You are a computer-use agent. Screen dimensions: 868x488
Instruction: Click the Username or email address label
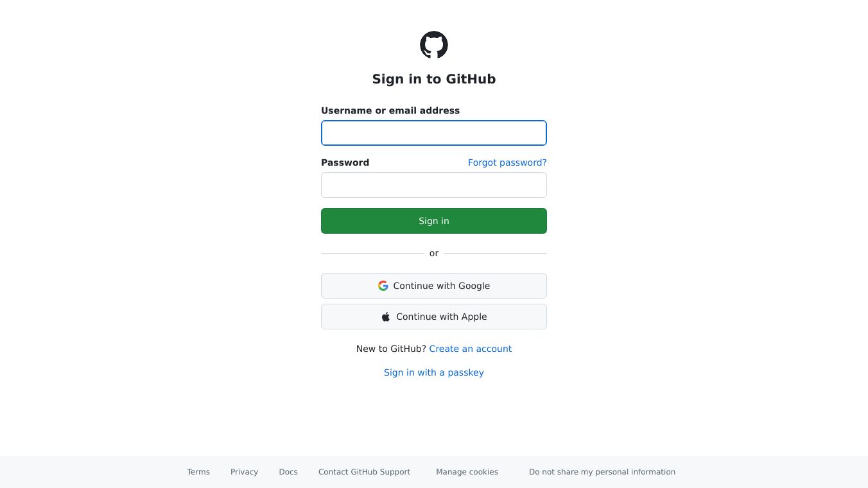[x=390, y=110]
